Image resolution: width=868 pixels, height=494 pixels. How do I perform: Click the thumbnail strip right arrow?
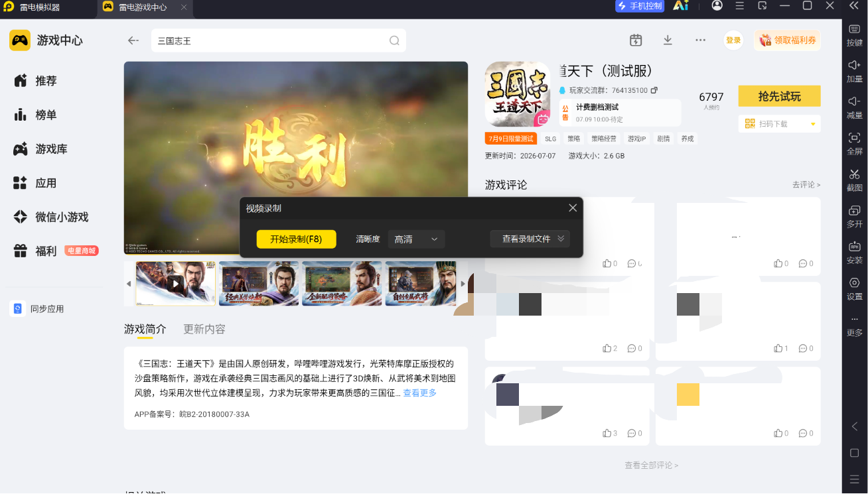pos(463,284)
